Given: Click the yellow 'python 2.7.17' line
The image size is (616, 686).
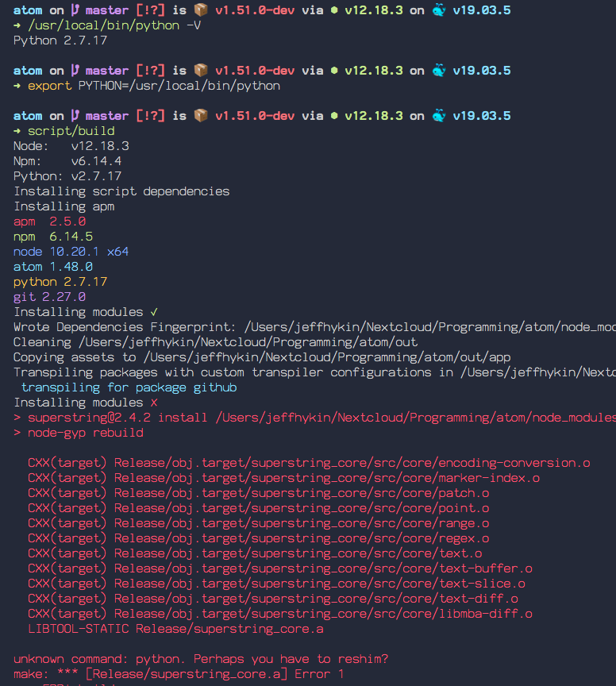Looking at the screenshot, I should tap(60, 282).
